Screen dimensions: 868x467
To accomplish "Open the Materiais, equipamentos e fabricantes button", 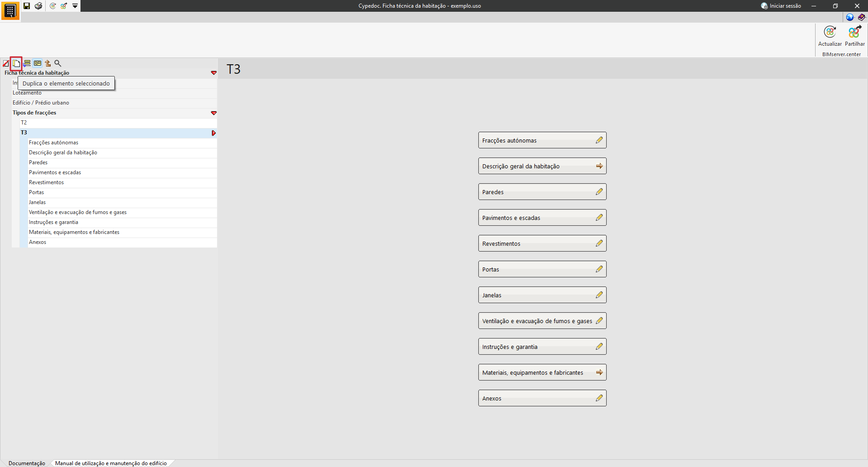I will (542, 372).
